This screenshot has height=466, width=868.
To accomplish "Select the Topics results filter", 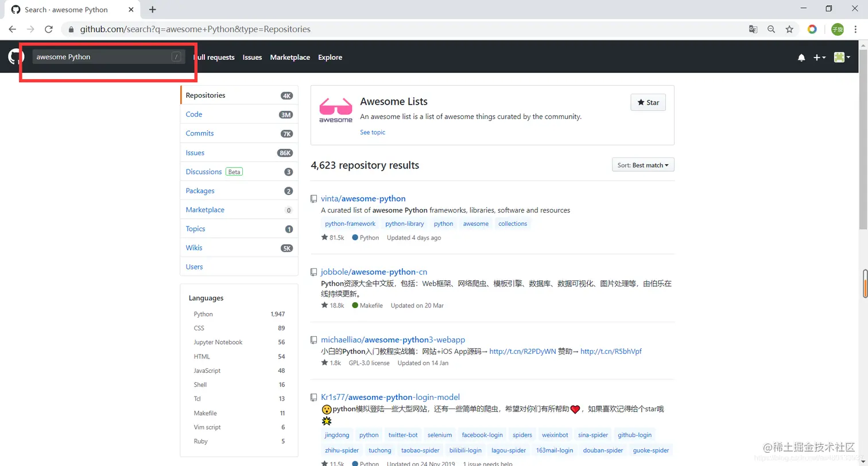I will [x=239, y=229].
